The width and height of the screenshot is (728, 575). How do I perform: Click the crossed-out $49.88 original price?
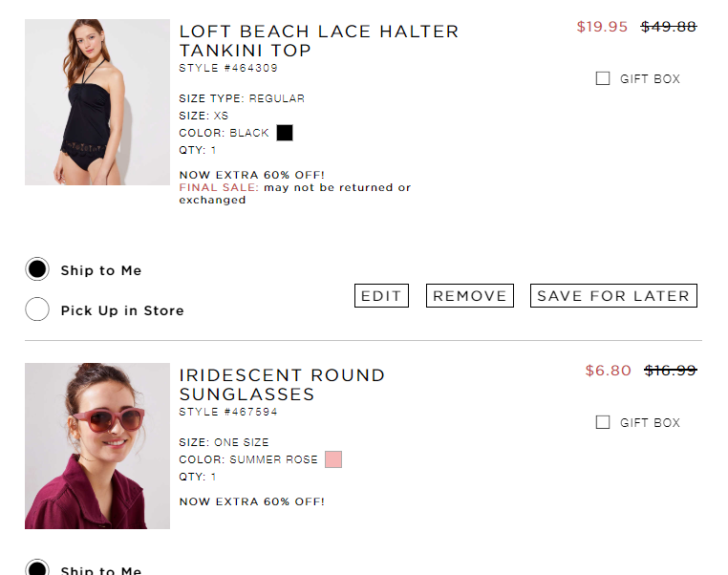point(669,27)
